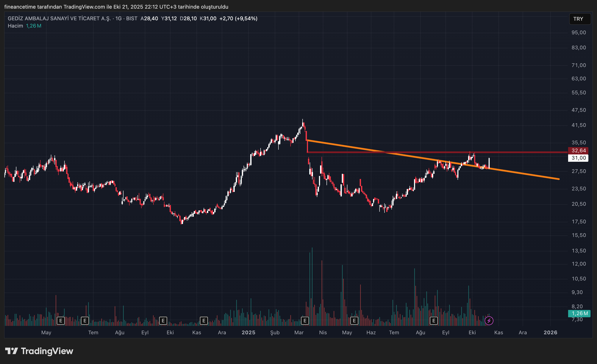Open the TRY currency selector
The height and width of the screenshot is (364, 597).
coord(579,19)
